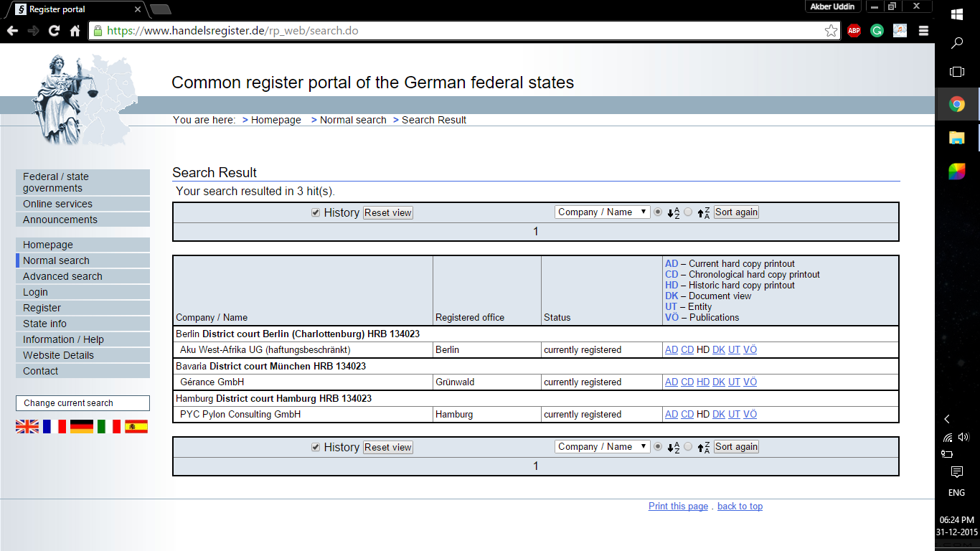Open the Wi-Fi network tray icon

tap(948, 437)
